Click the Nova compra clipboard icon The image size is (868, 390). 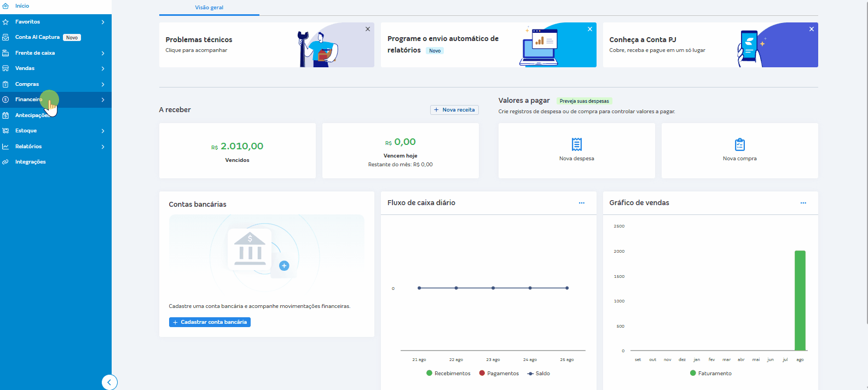click(739, 144)
